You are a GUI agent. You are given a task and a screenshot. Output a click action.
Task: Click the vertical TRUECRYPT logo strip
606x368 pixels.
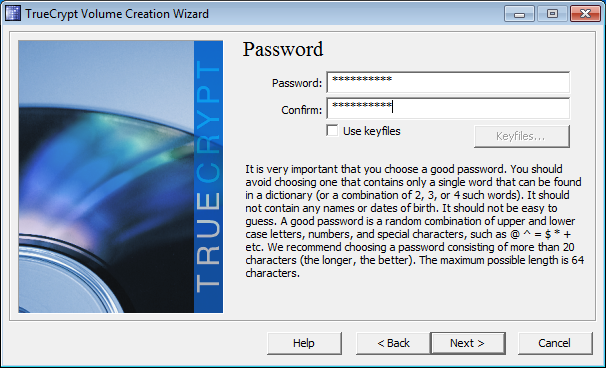point(208,177)
